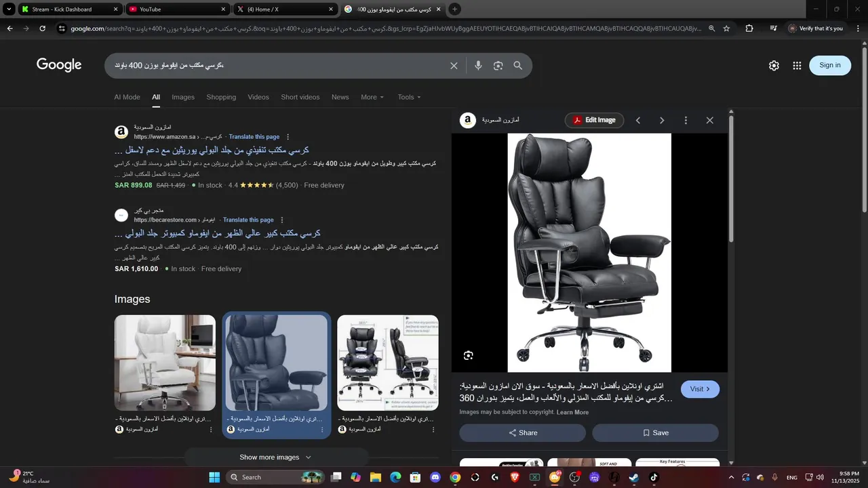
Task: Select the white office chair thumbnail
Action: pyautogui.click(x=165, y=363)
